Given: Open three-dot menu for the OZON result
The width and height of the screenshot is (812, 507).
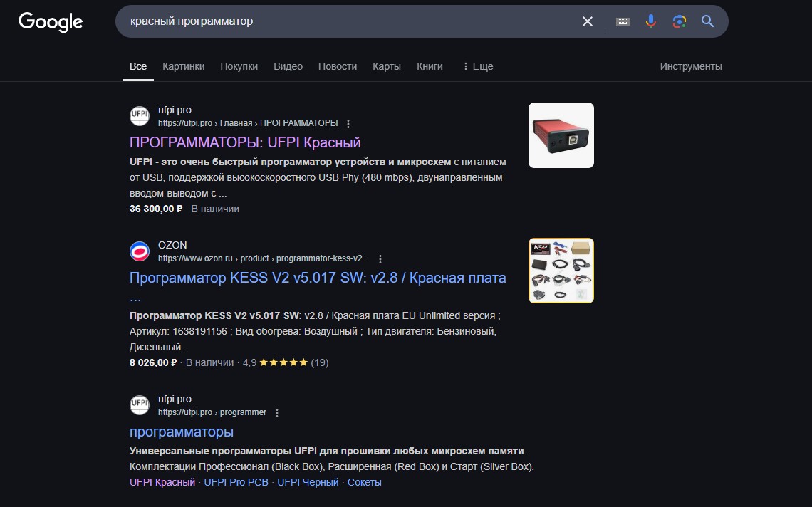Looking at the screenshot, I should click(x=380, y=259).
